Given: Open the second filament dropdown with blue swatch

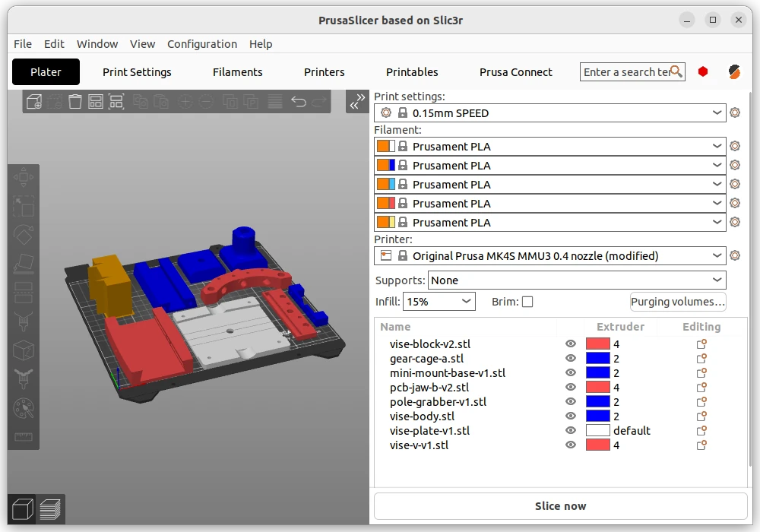Looking at the screenshot, I should point(550,165).
